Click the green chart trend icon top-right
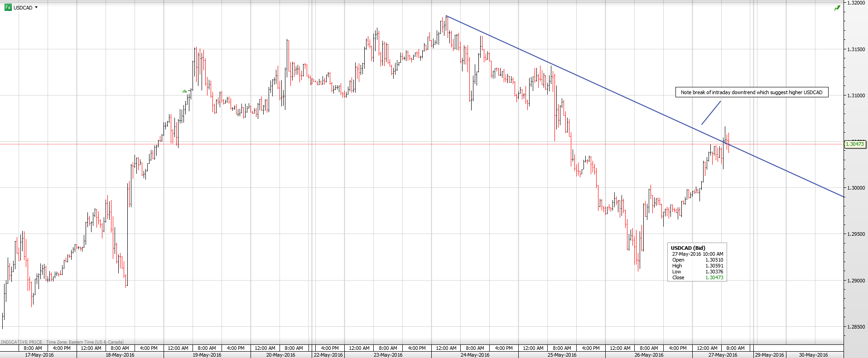The image size is (868, 358). pos(837,8)
